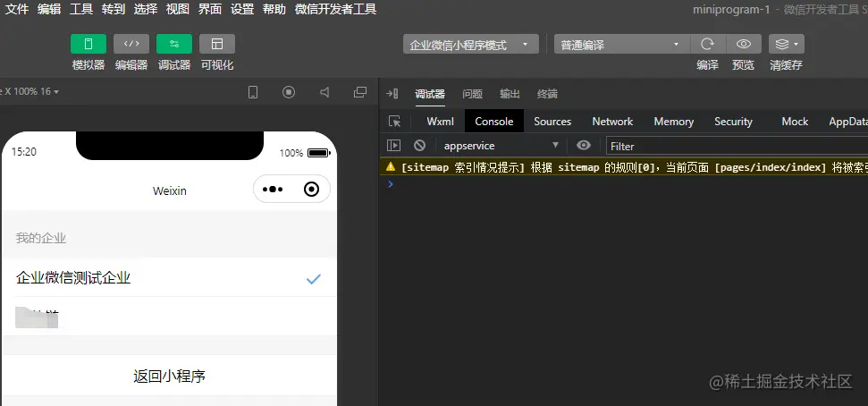Click the clear console icon
Screen dimensions: 868x406
point(419,146)
